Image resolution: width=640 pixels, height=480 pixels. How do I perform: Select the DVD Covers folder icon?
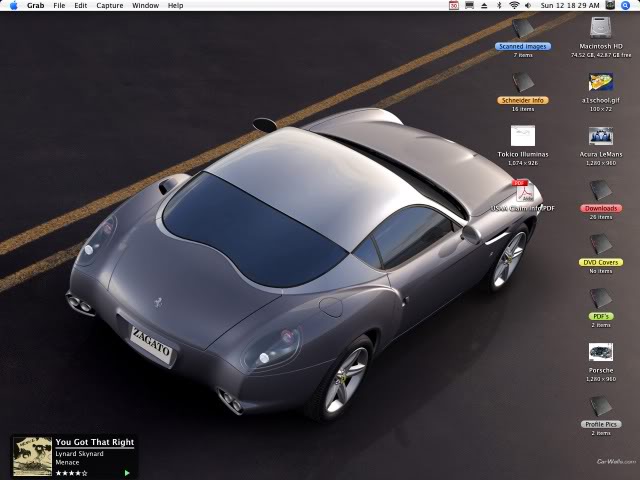[601, 244]
